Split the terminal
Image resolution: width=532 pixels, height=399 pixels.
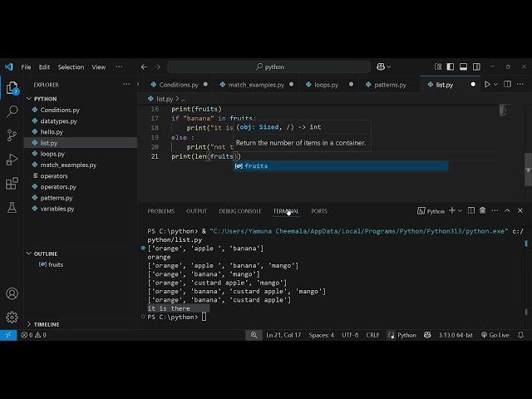pyautogui.click(x=471, y=210)
